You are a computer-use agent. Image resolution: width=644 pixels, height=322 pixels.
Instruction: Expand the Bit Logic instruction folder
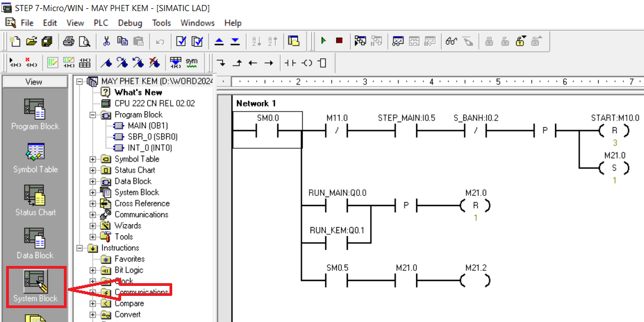(x=92, y=270)
